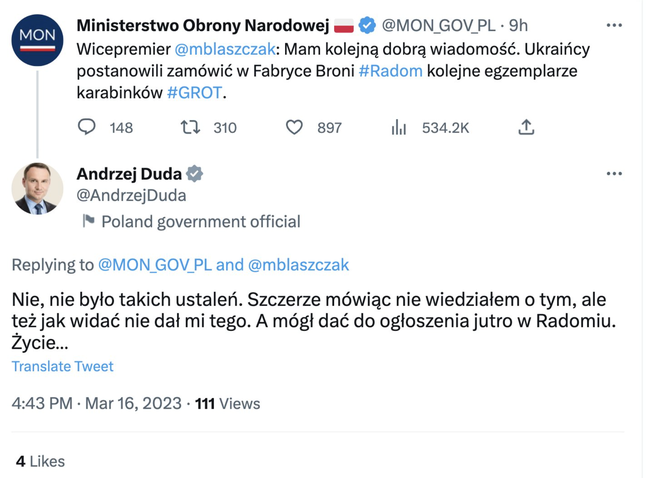Open more options on MON tweet
The image size is (654, 478).
614,25
